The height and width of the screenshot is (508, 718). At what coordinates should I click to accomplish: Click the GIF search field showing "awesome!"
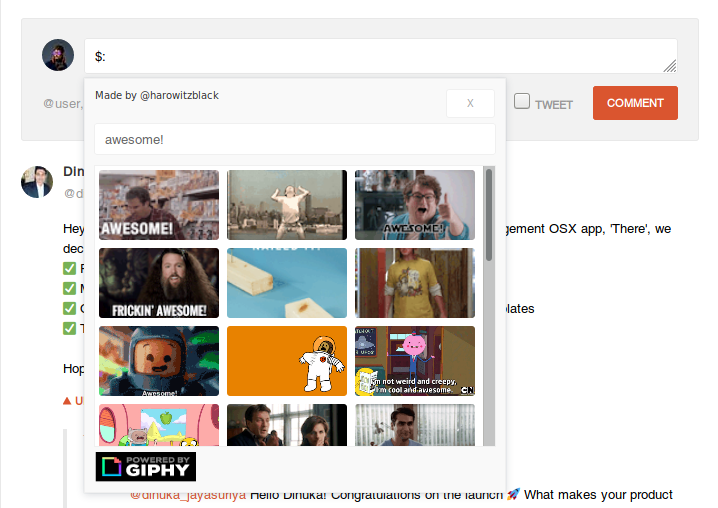295,139
